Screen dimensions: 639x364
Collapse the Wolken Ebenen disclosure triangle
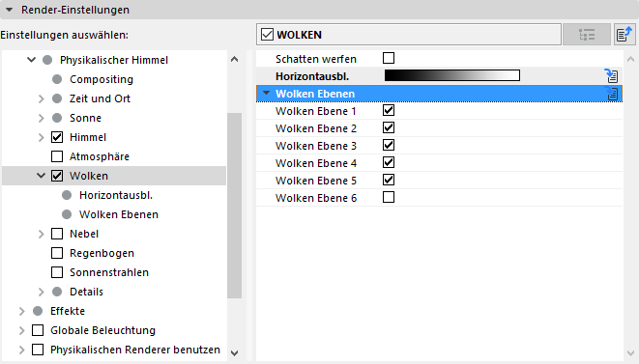click(x=267, y=94)
